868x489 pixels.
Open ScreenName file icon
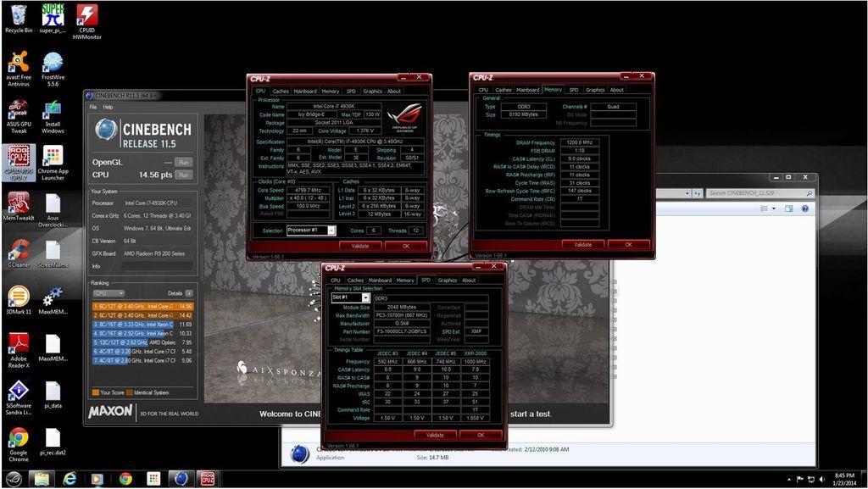(53, 253)
